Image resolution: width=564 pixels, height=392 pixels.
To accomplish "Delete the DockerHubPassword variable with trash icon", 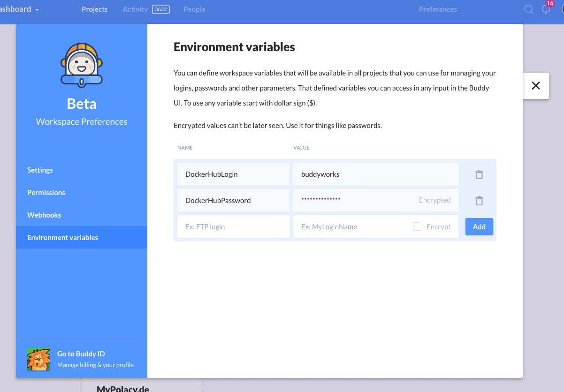I will point(479,201).
